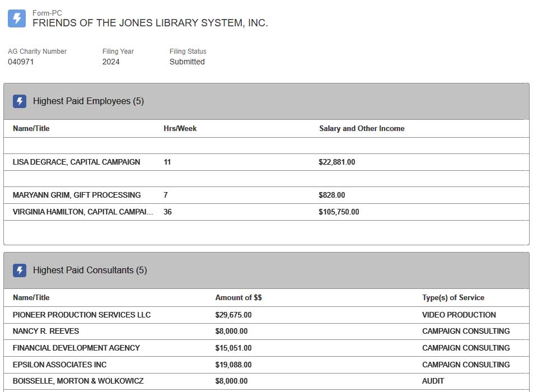
Task: Click the Form-PC lightning icon in header
Action: pos(17,18)
